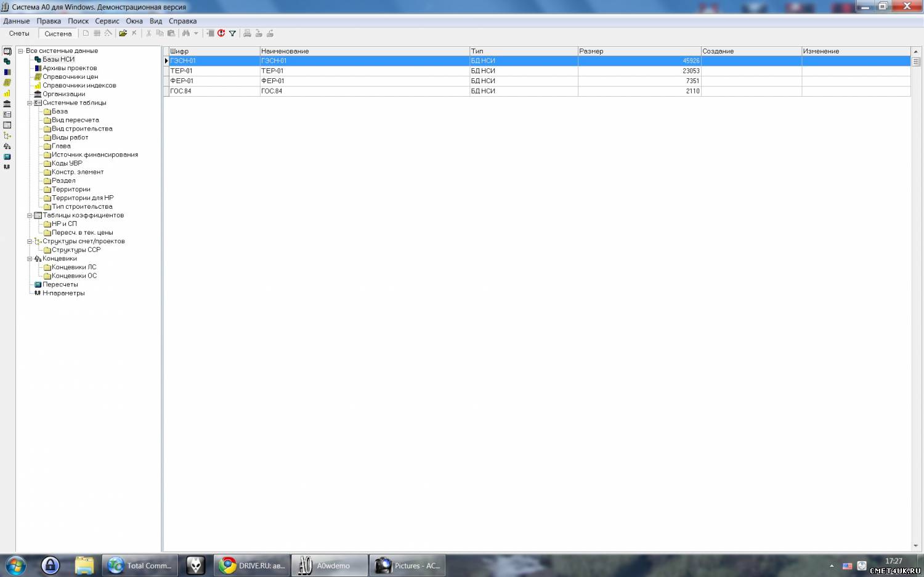Open the Справка menu
The width and height of the screenshot is (924, 577).
point(183,21)
